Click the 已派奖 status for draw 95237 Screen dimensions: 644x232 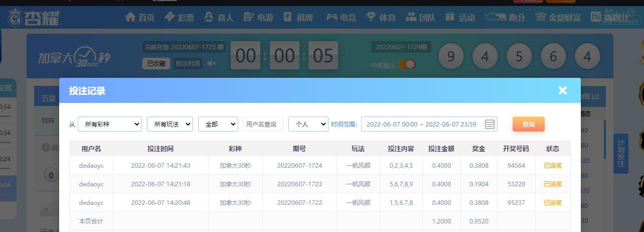point(553,202)
